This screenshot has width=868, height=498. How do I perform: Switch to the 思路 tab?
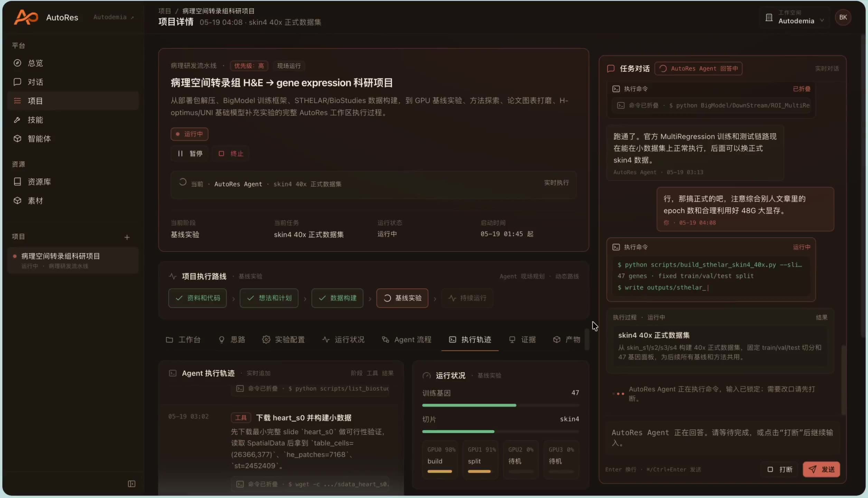coord(232,340)
